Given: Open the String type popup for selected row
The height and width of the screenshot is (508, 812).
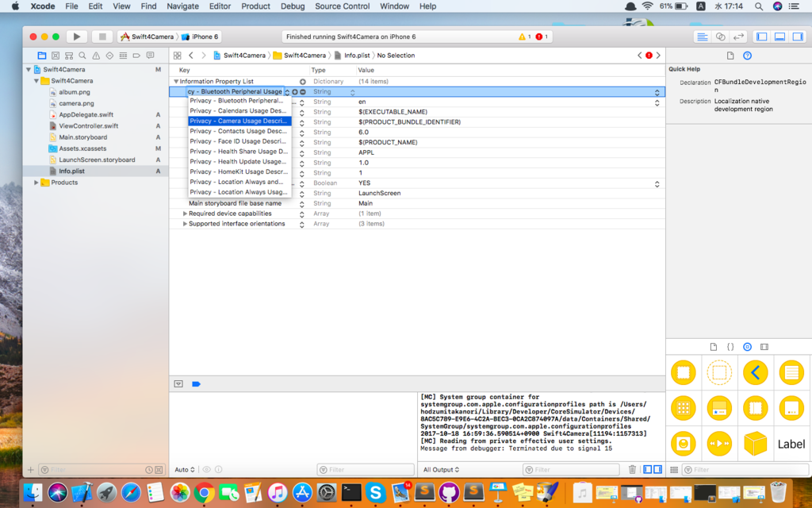Looking at the screenshot, I should coord(352,92).
